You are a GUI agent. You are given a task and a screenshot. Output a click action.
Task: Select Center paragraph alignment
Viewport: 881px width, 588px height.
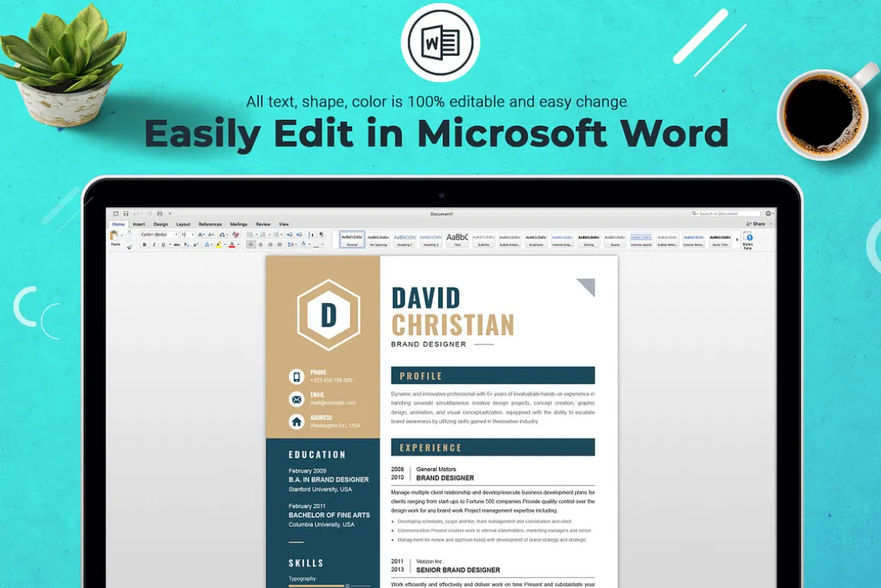[261, 245]
